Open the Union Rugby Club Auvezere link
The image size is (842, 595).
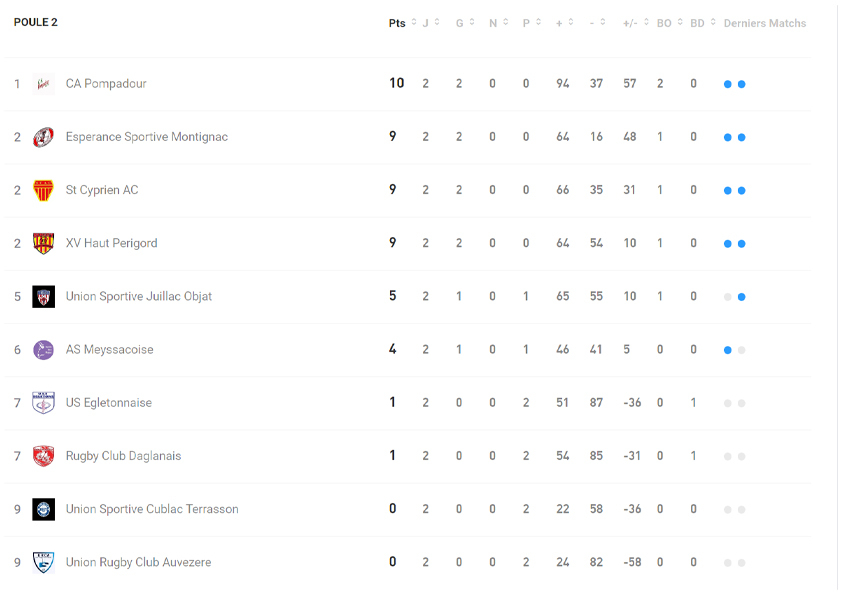click(138, 562)
